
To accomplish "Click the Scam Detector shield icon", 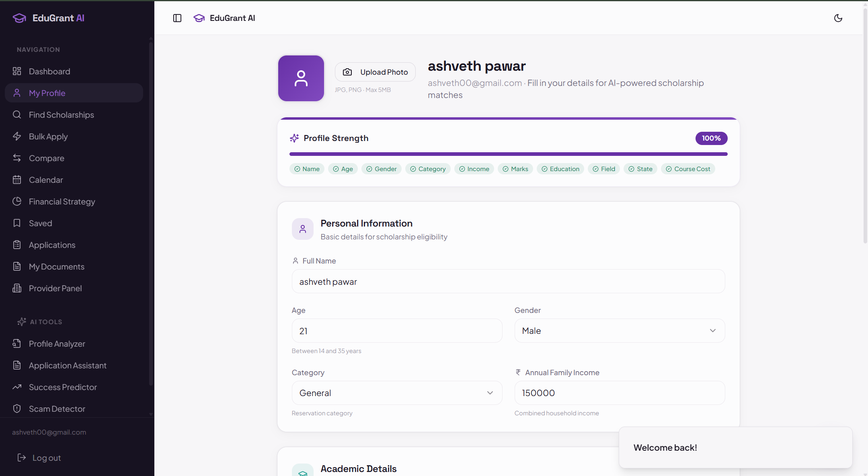I will coord(17,409).
